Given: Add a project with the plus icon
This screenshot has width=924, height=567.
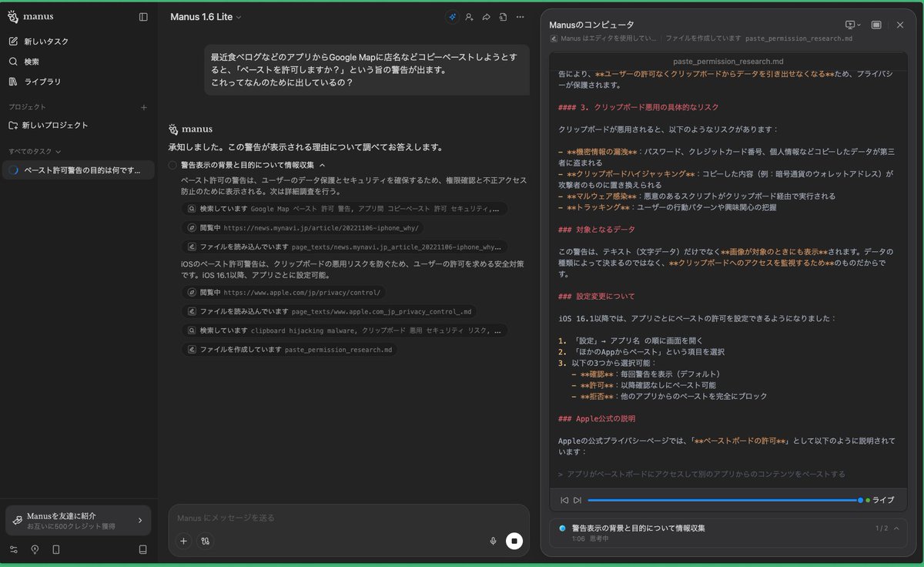Looking at the screenshot, I should (x=143, y=107).
